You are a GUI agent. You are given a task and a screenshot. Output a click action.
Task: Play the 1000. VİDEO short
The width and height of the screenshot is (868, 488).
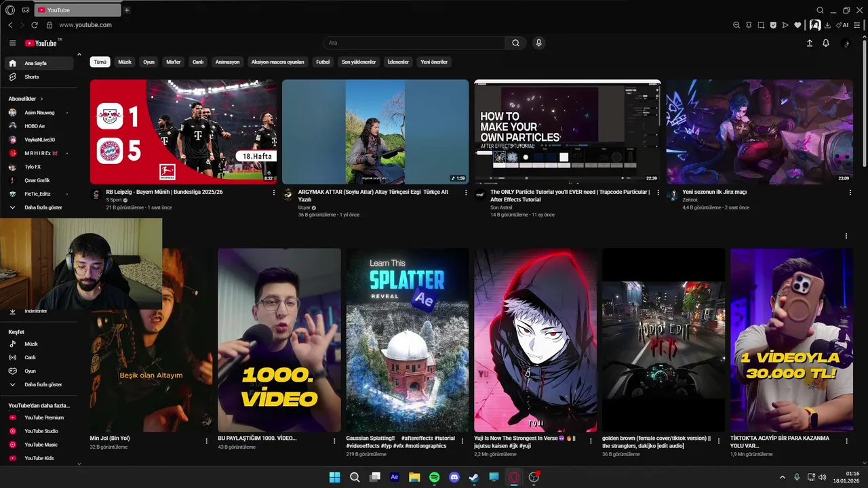(x=279, y=340)
